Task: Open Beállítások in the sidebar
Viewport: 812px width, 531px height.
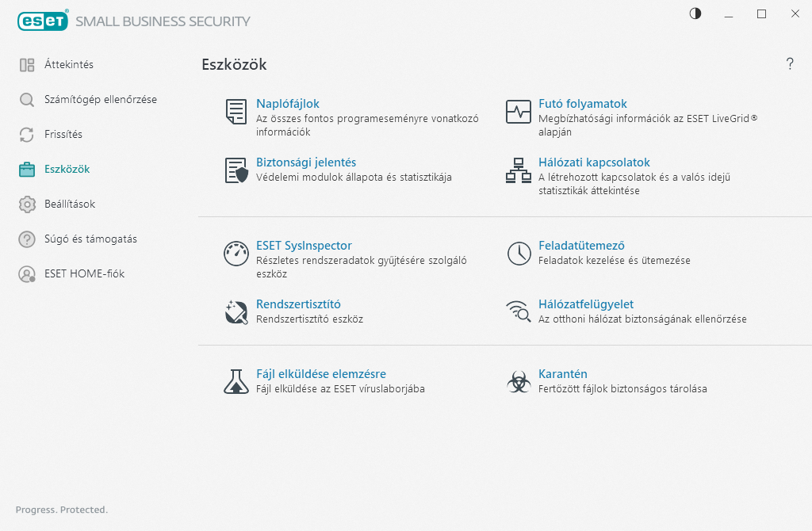Action: pyautogui.click(x=70, y=204)
